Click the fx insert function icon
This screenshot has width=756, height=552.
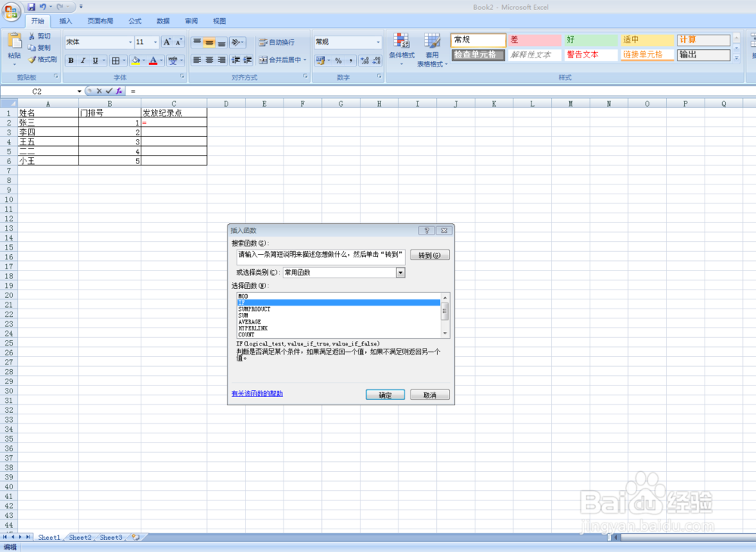[x=119, y=91]
